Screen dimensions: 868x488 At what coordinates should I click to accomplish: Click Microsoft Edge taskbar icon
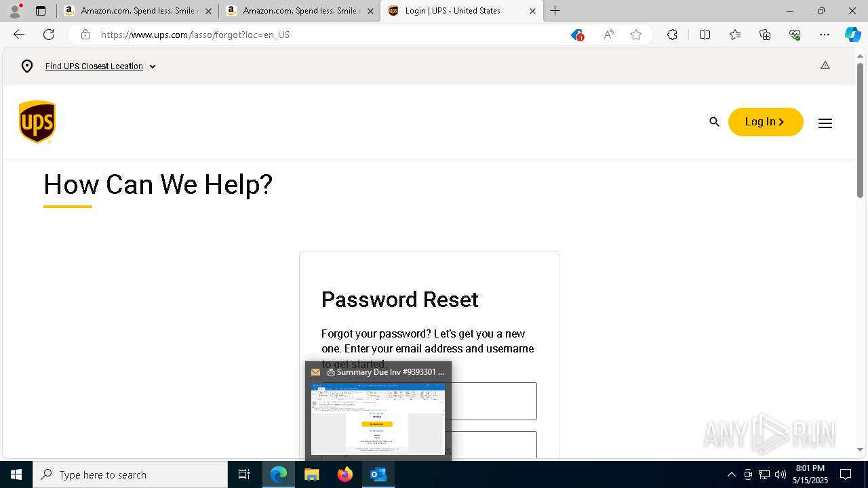(279, 474)
